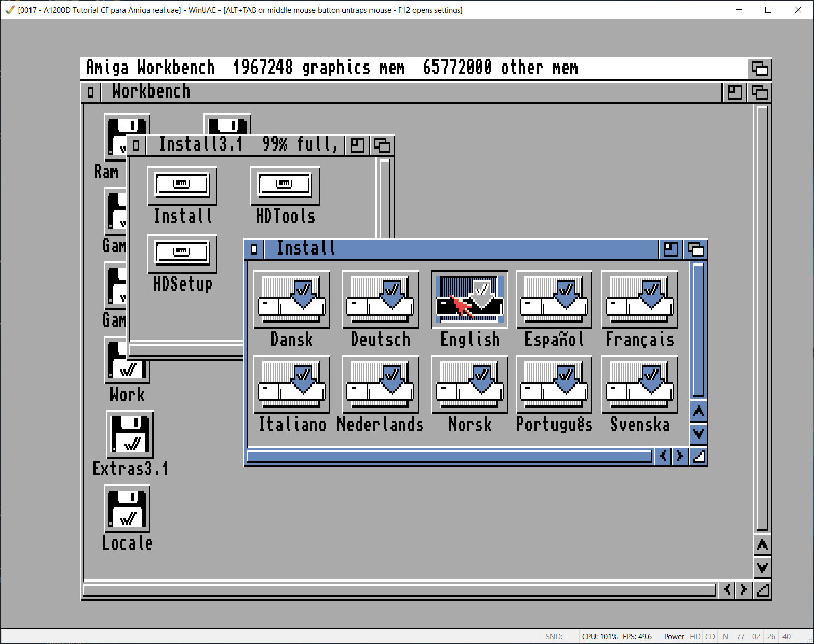The image size is (814, 644).
Task: Click the Install window scroll up arrow
Action: point(699,411)
